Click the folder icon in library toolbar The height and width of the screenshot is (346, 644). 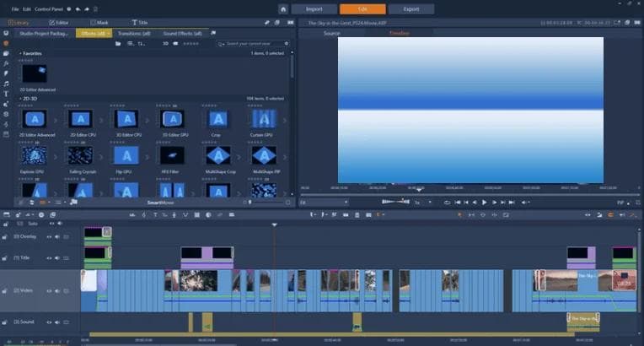click(118, 44)
